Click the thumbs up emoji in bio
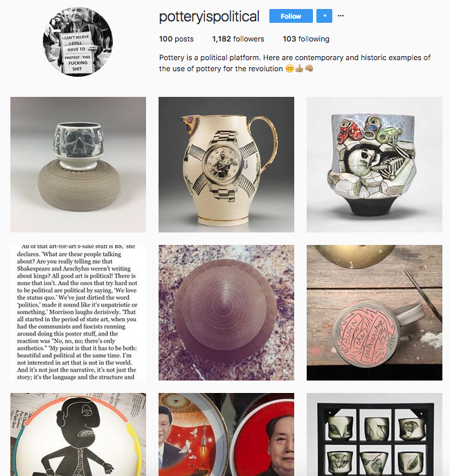Screen dimensions: 450x476 tap(299, 68)
